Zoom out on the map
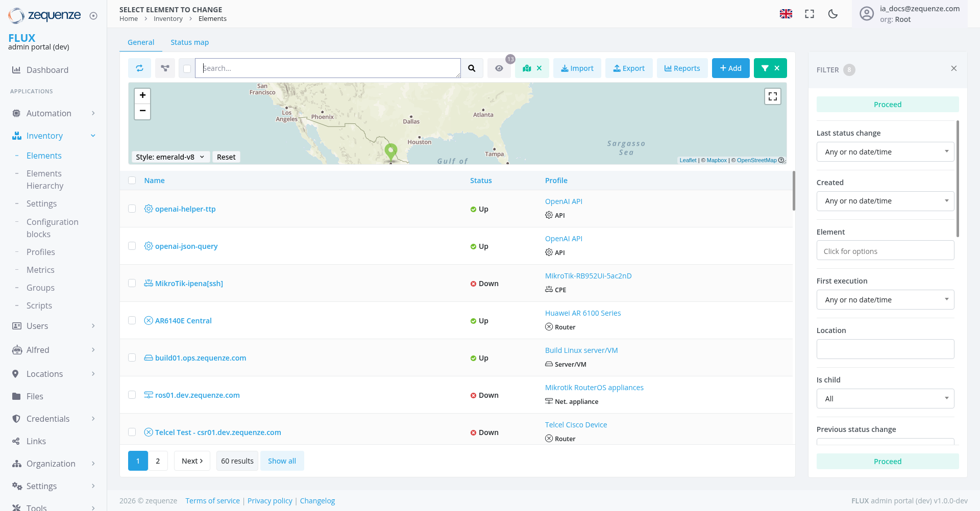 click(142, 111)
